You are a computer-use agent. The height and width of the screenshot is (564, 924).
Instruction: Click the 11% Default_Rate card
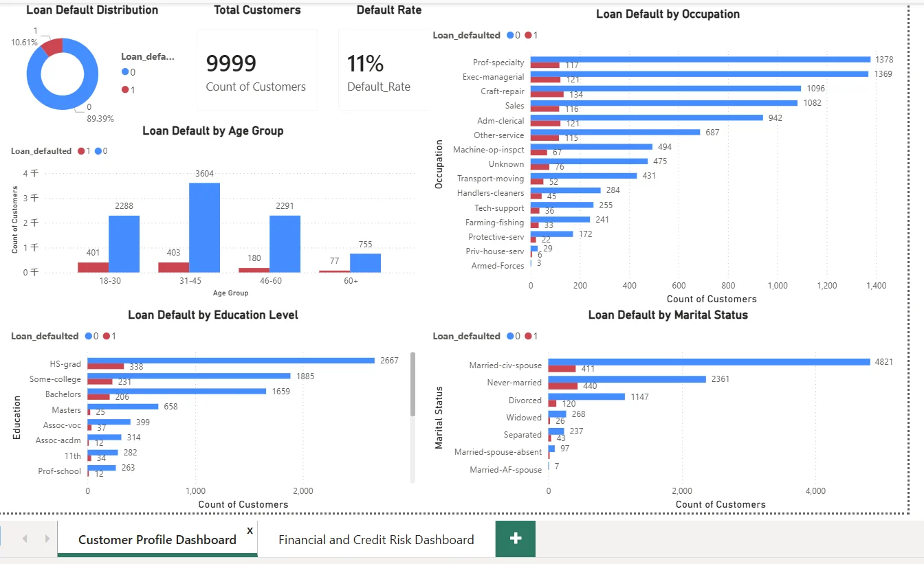(x=384, y=69)
